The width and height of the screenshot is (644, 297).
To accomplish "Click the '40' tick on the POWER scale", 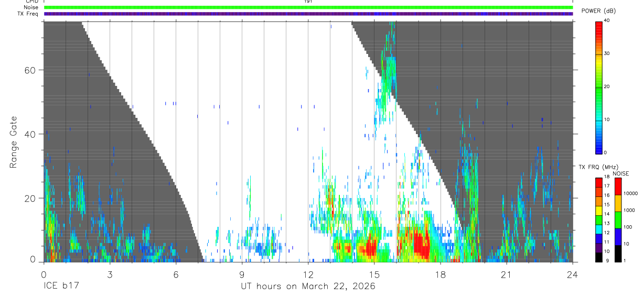I will coord(607,20).
